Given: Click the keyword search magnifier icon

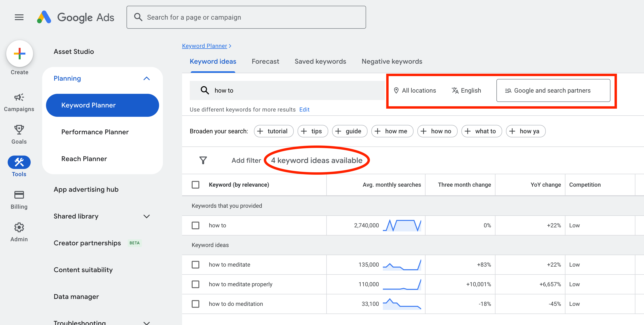Looking at the screenshot, I should pyautogui.click(x=205, y=90).
